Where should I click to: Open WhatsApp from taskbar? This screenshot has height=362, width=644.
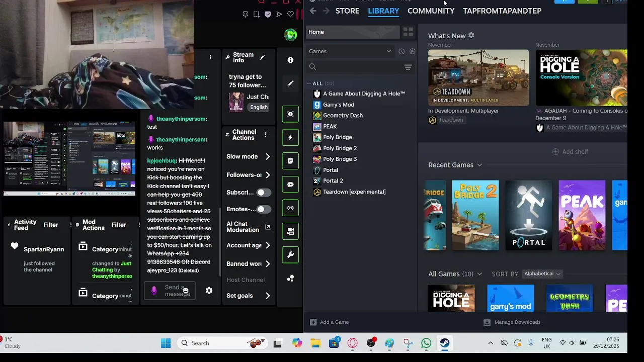coord(426,343)
